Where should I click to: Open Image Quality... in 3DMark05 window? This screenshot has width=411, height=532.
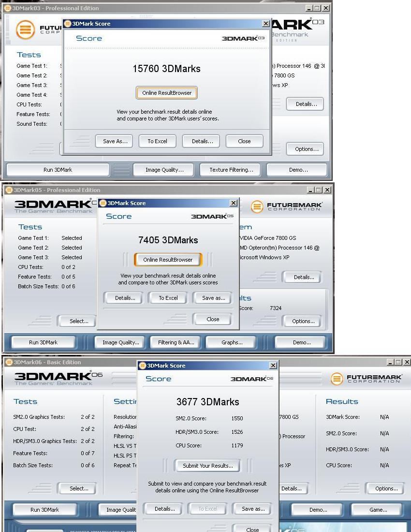point(121,343)
